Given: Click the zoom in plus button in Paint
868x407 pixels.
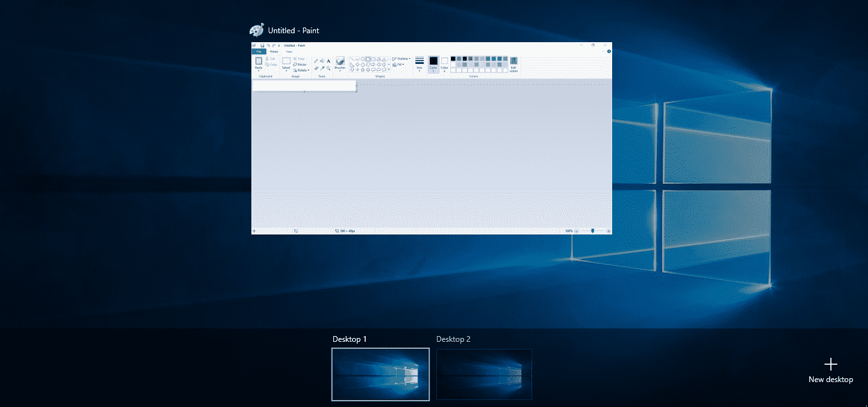Looking at the screenshot, I should pos(609,231).
